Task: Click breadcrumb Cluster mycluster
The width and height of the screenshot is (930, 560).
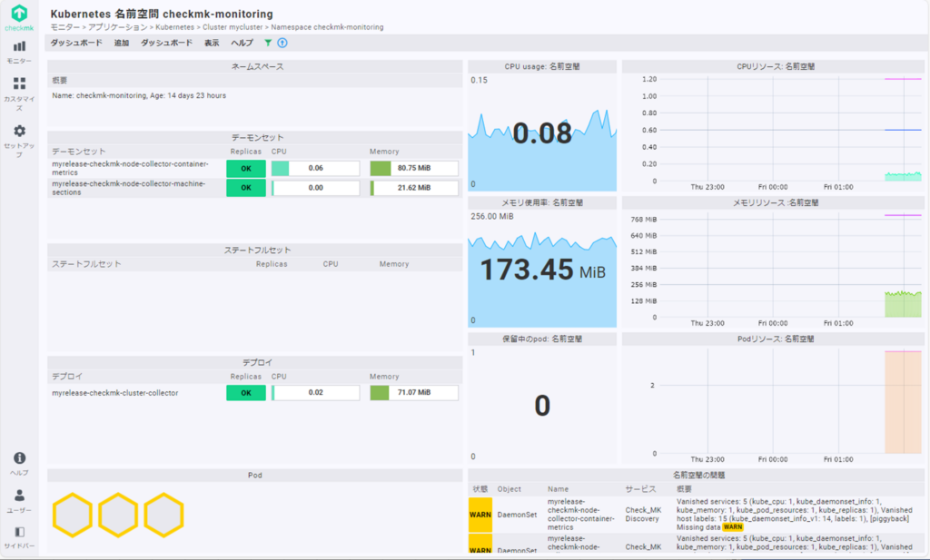Action: point(232,27)
